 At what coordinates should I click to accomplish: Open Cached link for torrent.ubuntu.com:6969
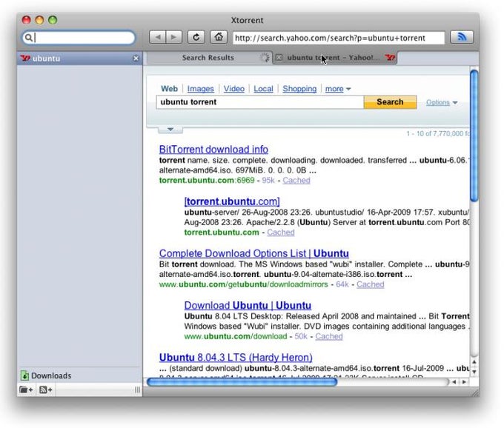pyautogui.click(x=296, y=181)
